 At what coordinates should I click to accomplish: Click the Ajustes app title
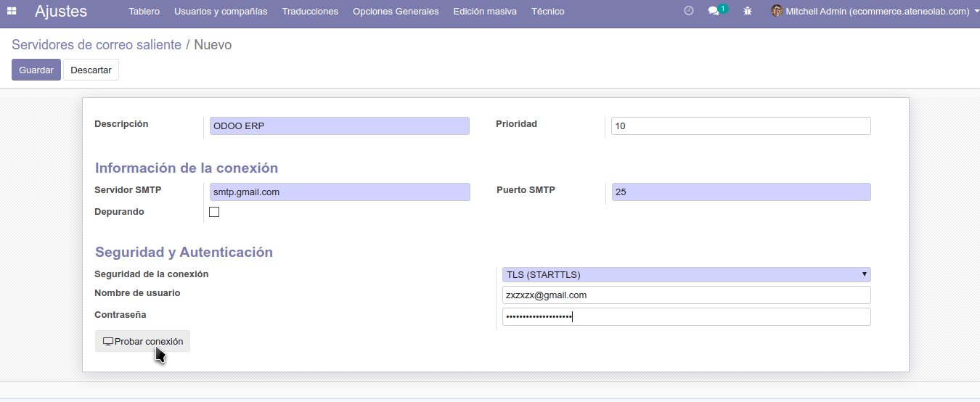tap(61, 11)
